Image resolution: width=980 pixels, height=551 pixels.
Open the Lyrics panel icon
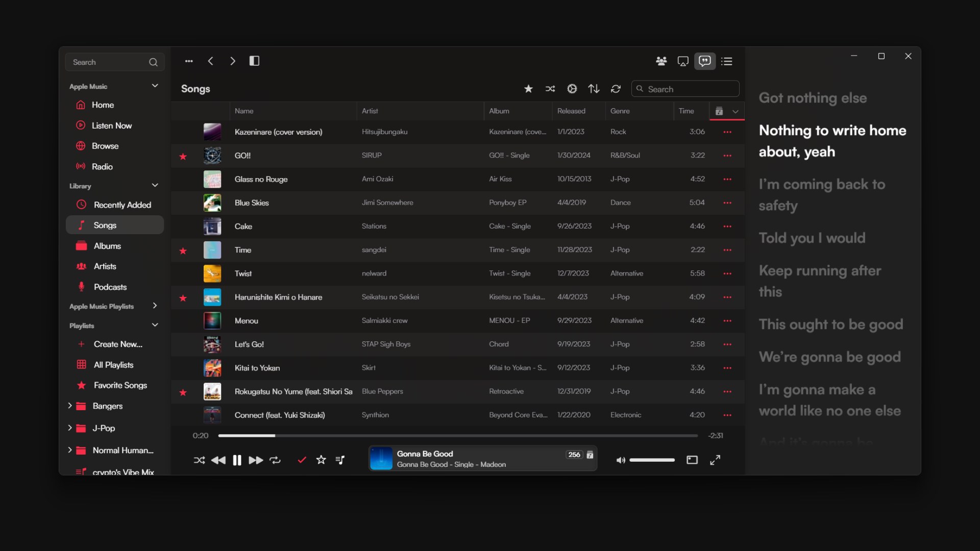pos(705,61)
